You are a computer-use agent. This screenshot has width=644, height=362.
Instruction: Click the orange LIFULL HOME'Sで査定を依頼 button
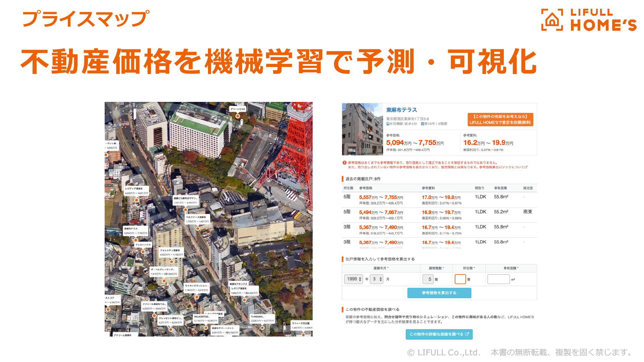point(500,120)
